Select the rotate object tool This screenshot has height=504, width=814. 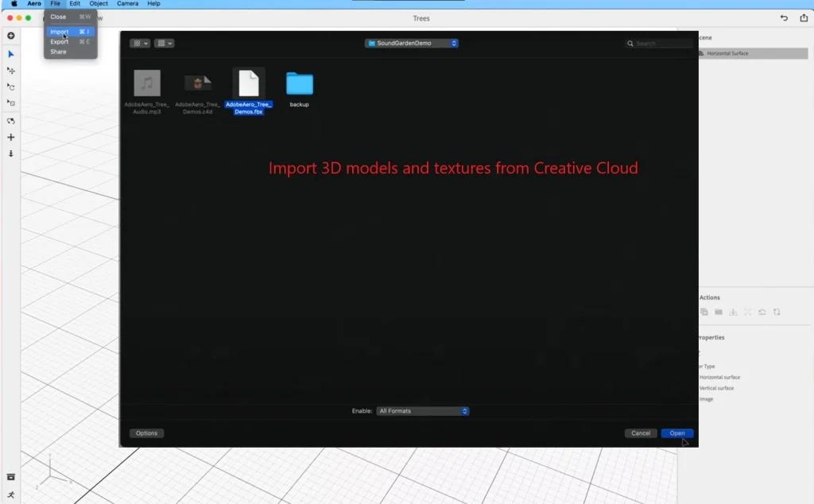pos(11,87)
